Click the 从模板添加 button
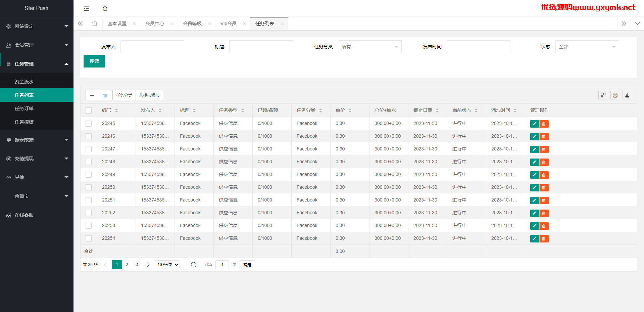The image size is (644, 312). [x=149, y=95]
